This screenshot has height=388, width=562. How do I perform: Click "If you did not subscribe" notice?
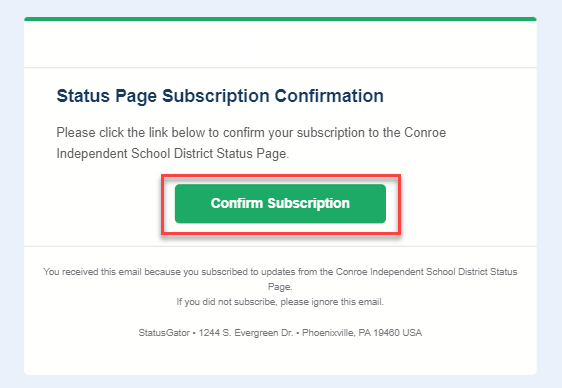point(280,302)
